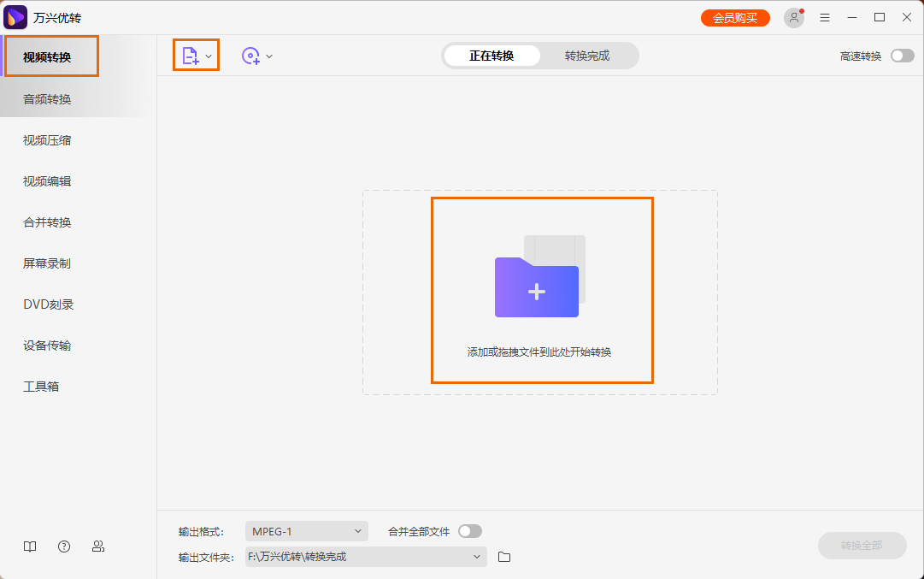Click the 会员购买 button
The height and width of the screenshot is (579, 924).
coord(734,17)
